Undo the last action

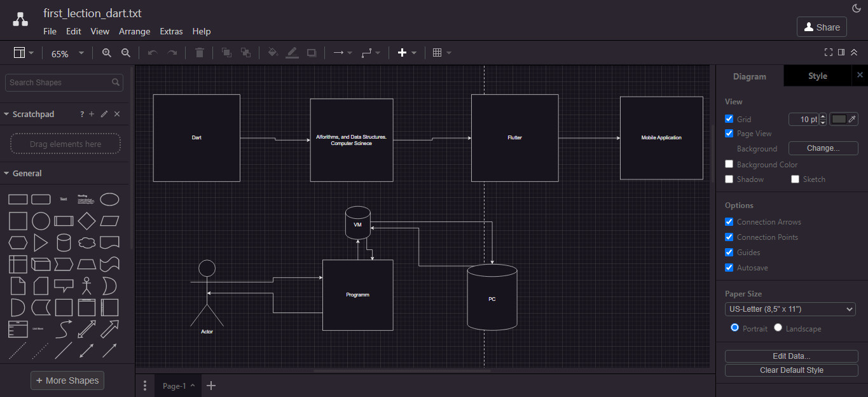pos(152,53)
